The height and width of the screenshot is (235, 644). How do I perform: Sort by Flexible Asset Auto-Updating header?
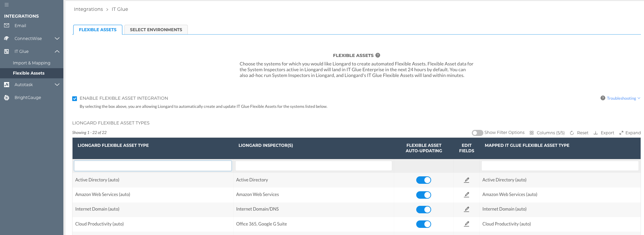(424, 148)
